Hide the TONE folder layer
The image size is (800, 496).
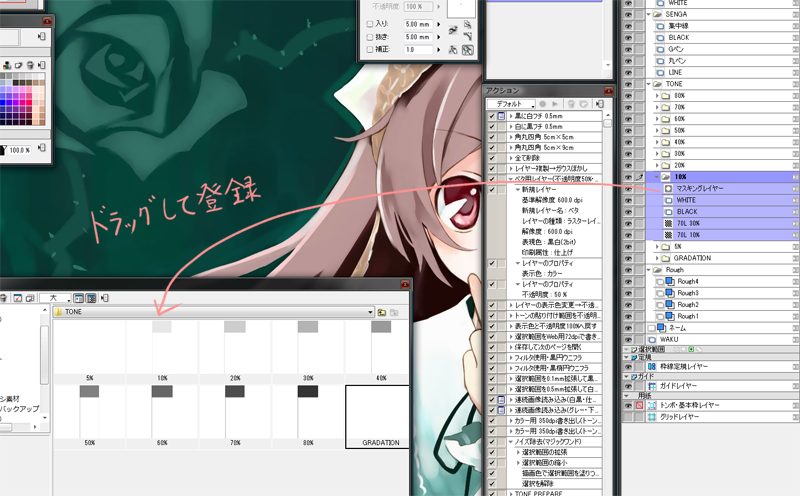tap(628, 84)
